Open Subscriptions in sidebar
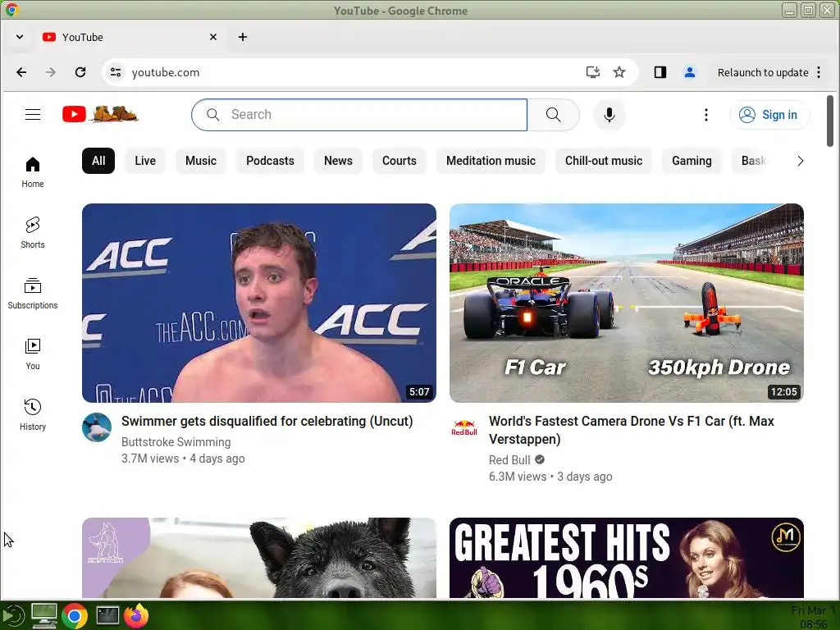Viewport: 840px width, 630px height. point(33,294)
